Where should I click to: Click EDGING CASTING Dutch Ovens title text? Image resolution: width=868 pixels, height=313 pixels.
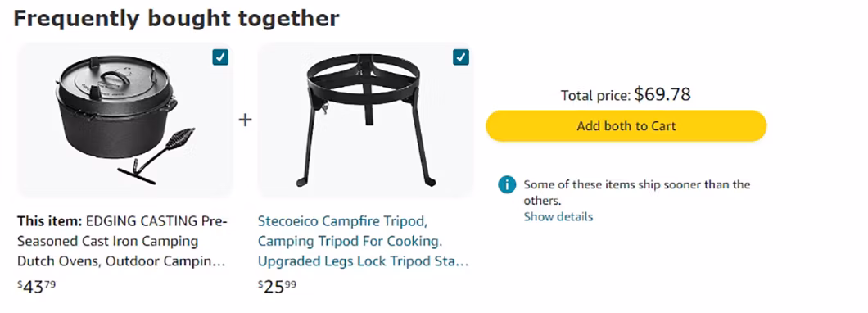click(x=122, y=241)
